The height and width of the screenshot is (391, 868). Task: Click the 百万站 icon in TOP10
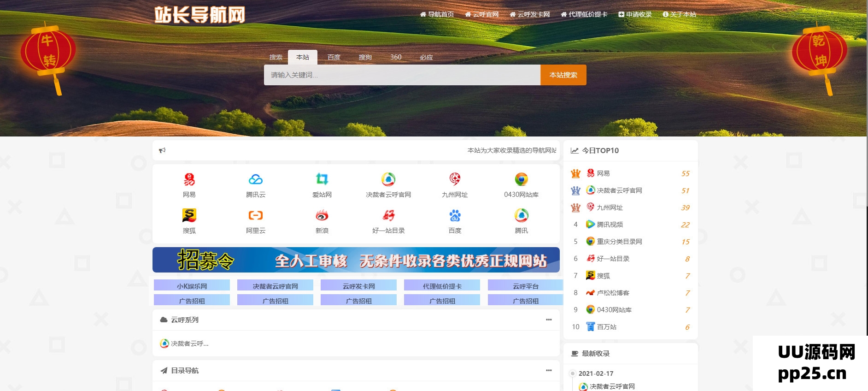[590, 327]
